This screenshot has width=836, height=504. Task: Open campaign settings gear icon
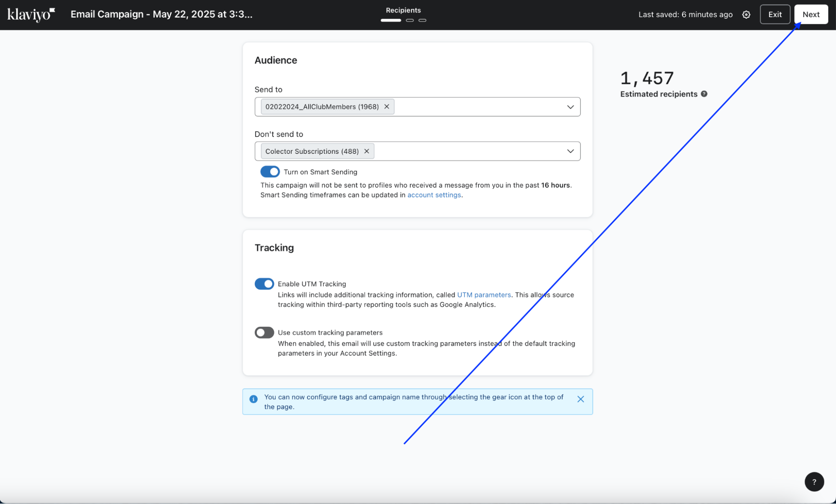[x=746, y=15]
